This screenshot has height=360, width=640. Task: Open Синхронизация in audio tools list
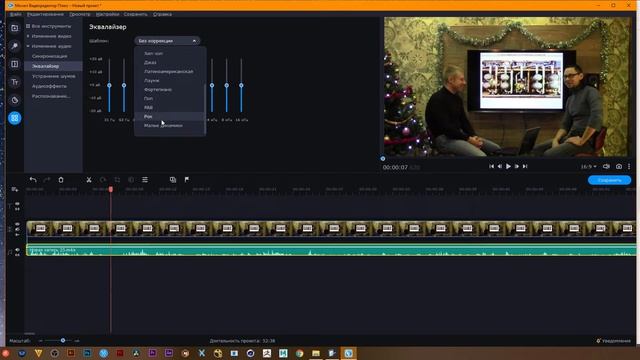pos(49,56)
